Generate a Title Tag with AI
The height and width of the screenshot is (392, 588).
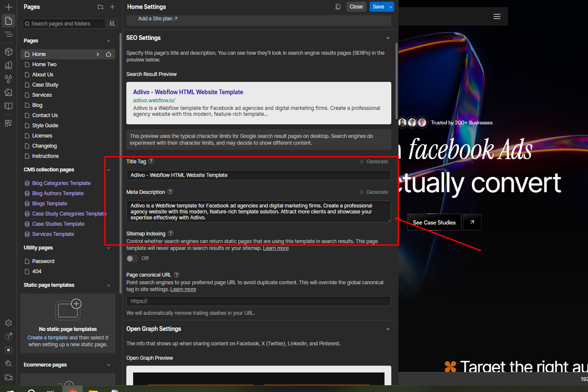(x=373, y=162)
